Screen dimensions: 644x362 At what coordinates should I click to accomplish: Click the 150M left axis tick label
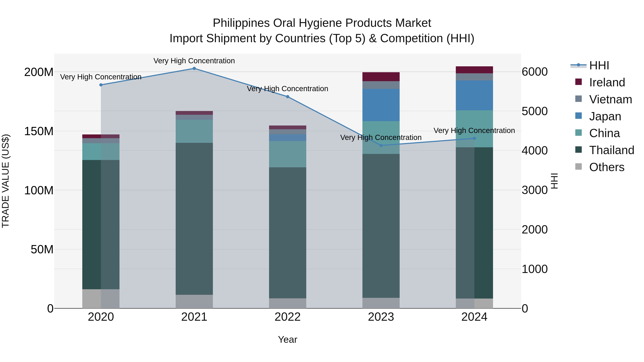[x=39, y=131]
